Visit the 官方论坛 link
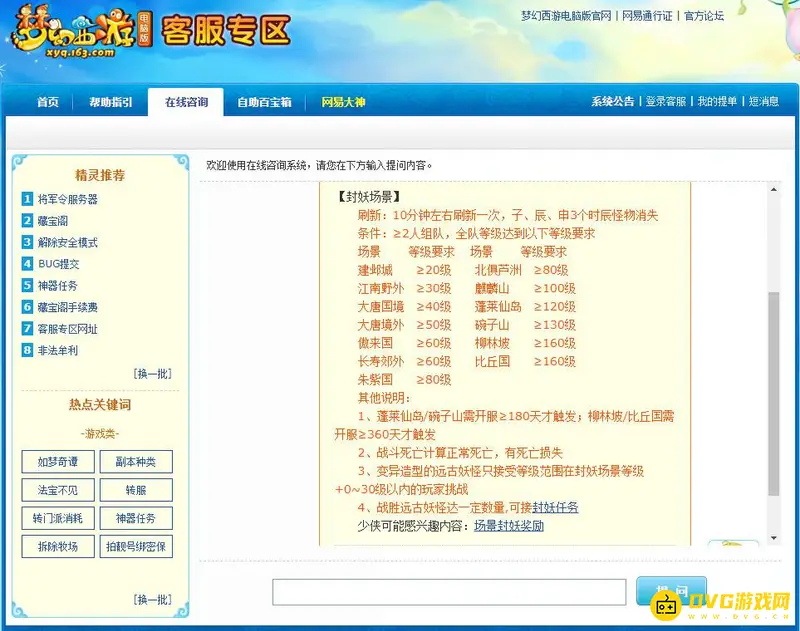Screen dimensions: 800x631 pyautogui.click(x=704, y=16)
